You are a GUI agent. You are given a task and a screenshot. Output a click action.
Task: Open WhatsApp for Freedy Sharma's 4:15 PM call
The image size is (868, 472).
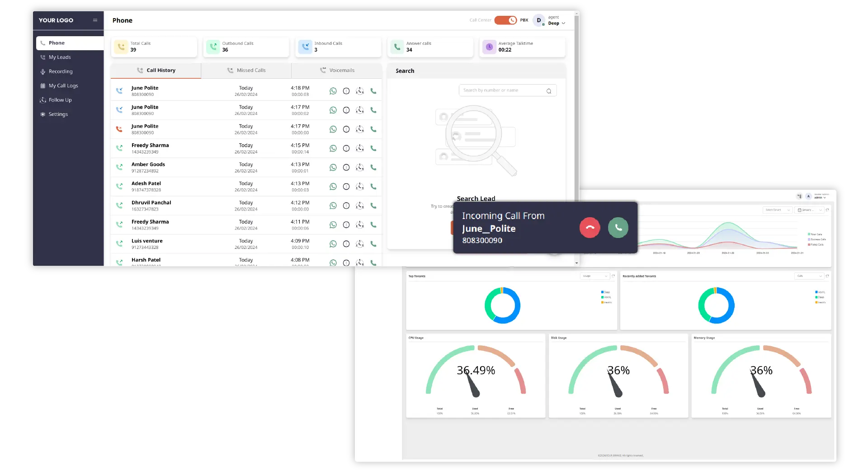(333, 148)
